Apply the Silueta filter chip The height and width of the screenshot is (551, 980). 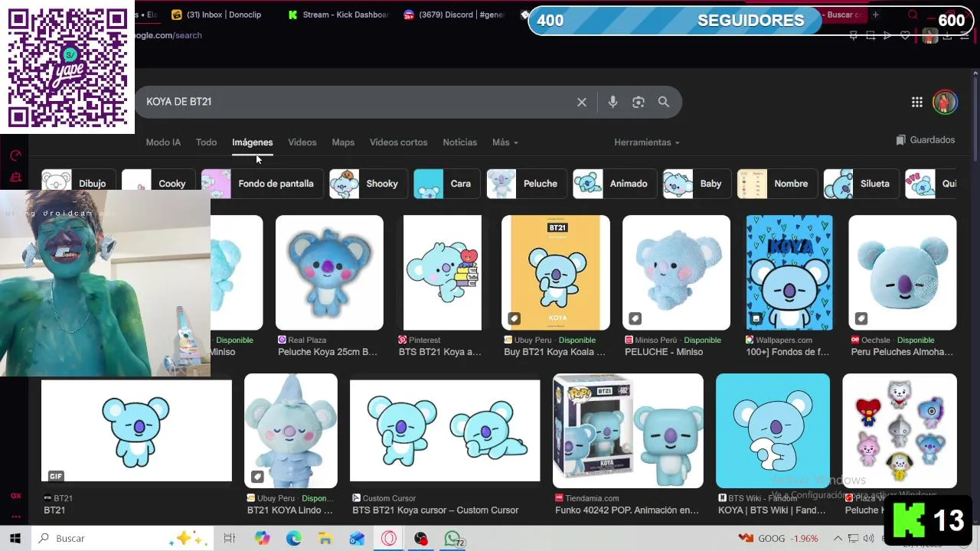click(x=861, y=184)
